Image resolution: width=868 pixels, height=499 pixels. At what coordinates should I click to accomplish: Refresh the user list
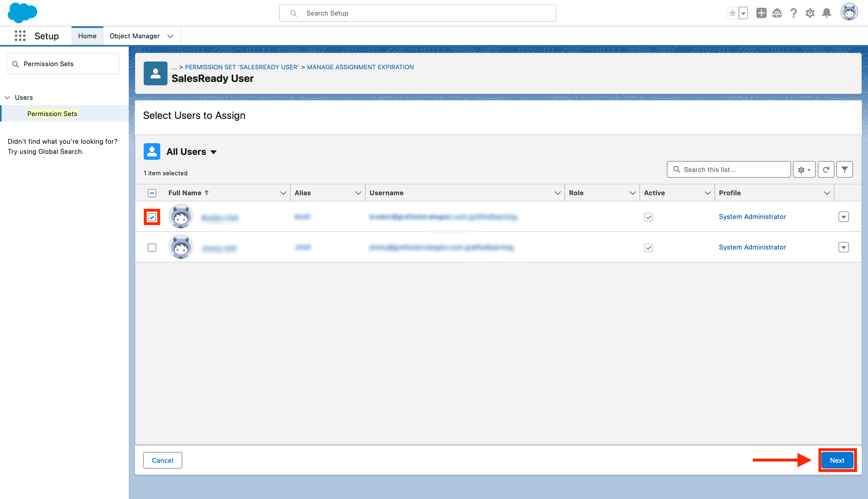[x=826, y=170]
